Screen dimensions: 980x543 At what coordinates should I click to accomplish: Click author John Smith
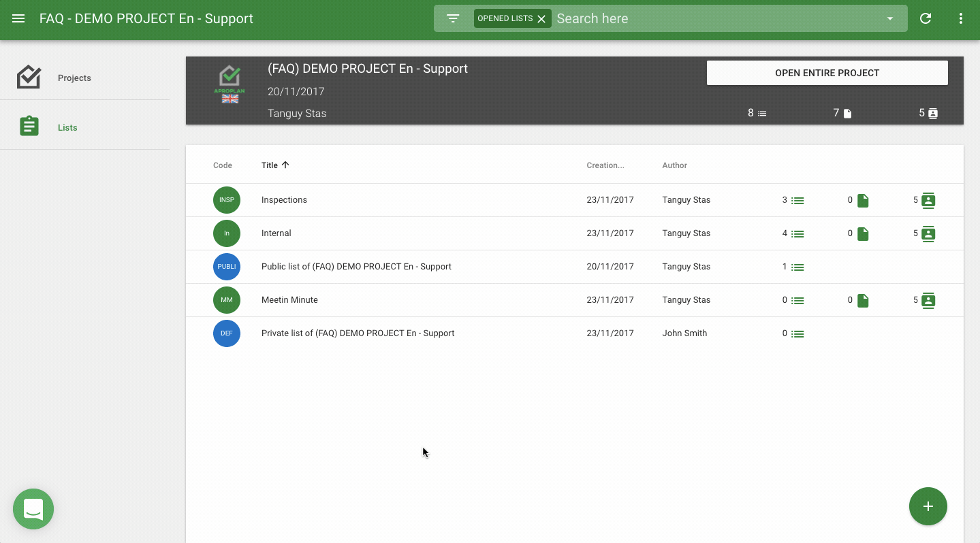click(684, 333)
